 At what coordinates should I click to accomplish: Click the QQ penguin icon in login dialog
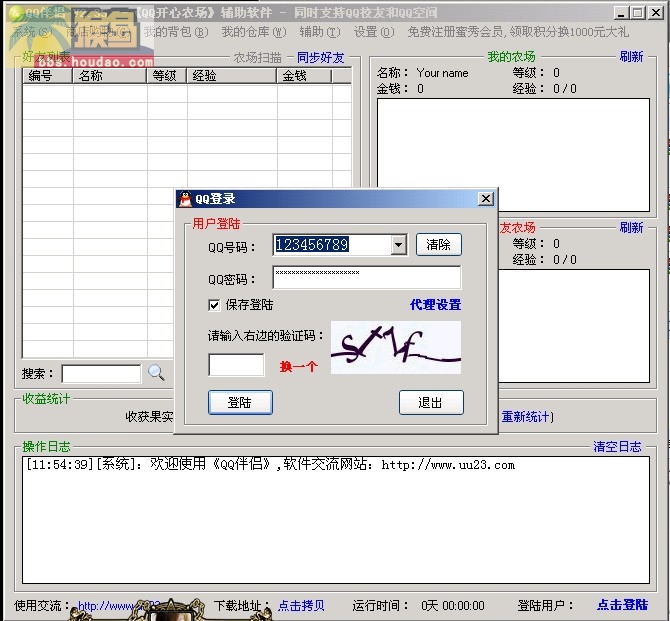185,199
